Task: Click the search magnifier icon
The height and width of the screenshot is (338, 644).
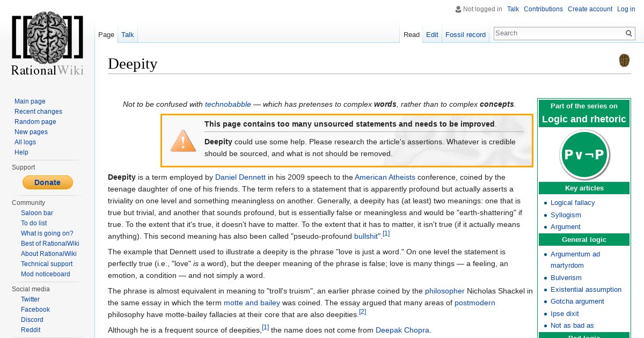Action: (629, 33)
